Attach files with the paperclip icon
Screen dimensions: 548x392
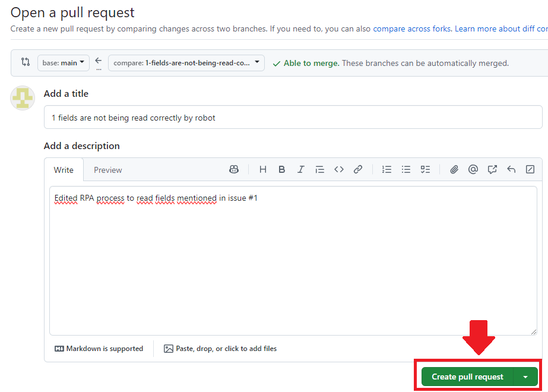pyautogui.click(x=454, y=169)
